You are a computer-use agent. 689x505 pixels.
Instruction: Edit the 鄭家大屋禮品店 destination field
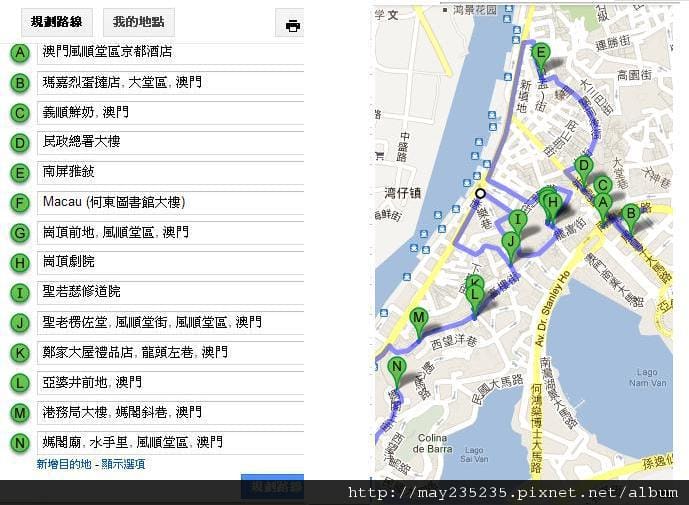point(170,352)
